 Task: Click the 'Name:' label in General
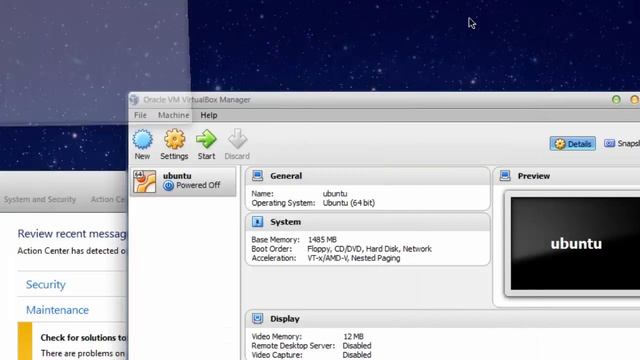pos(262,194)
